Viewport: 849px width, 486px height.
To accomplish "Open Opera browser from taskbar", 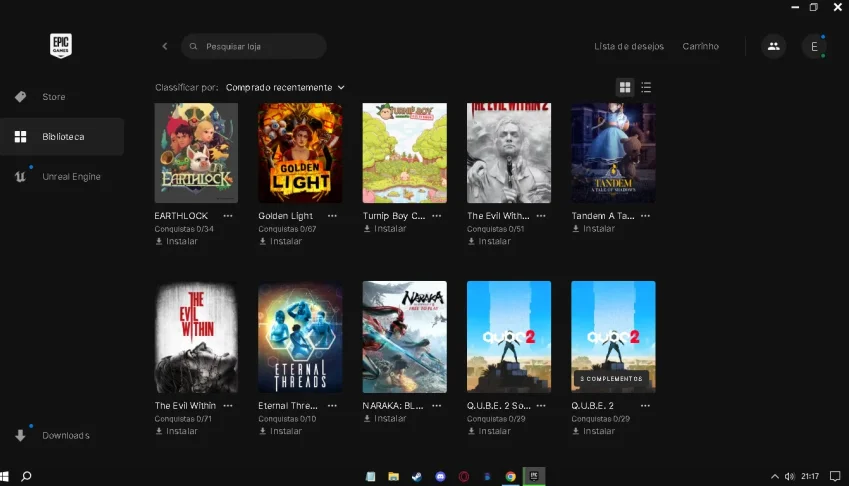I will pos(464,476).
